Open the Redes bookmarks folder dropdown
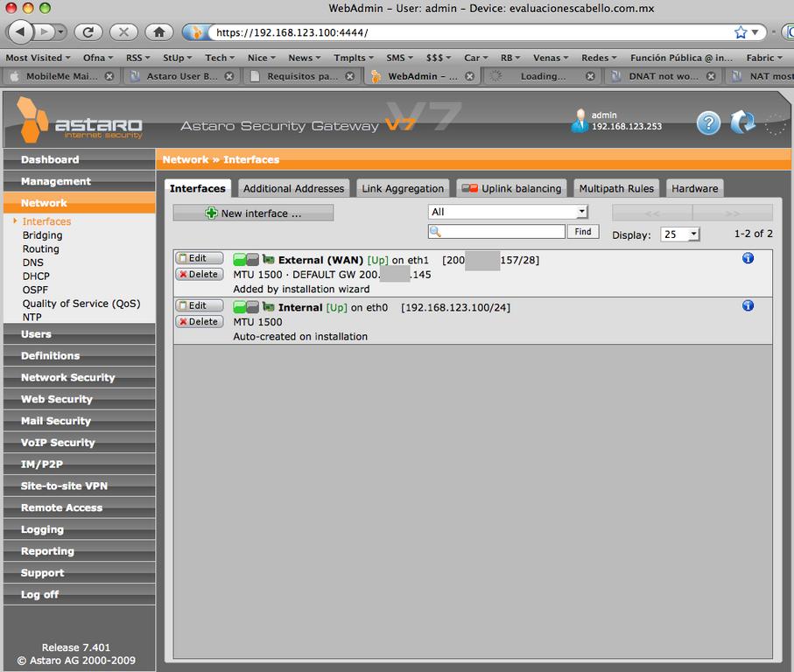The image size is (794, 672). point(599,58)
